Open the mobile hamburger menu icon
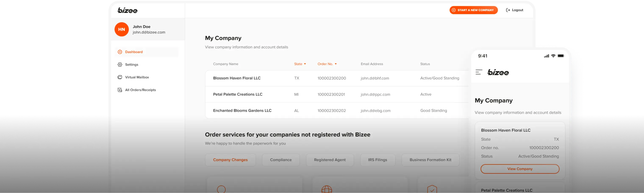644x193 pixels. coord(479,72)
